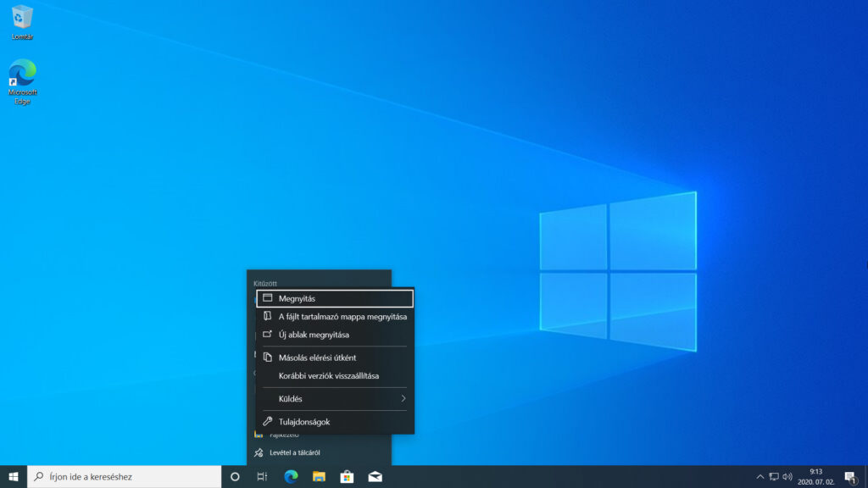868x488 pixels.
Task: Click the volume speaker tray icon
Action: 787,476
